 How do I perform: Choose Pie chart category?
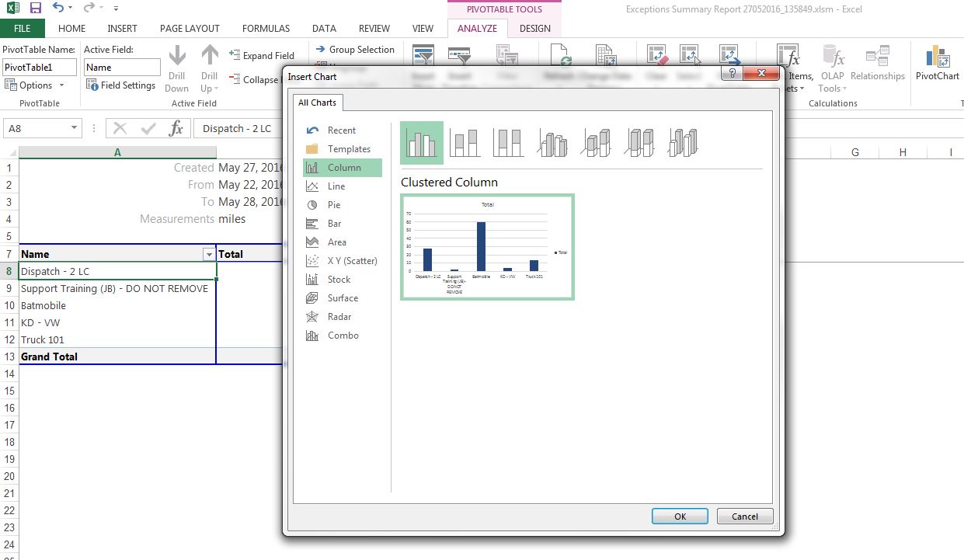343,205
